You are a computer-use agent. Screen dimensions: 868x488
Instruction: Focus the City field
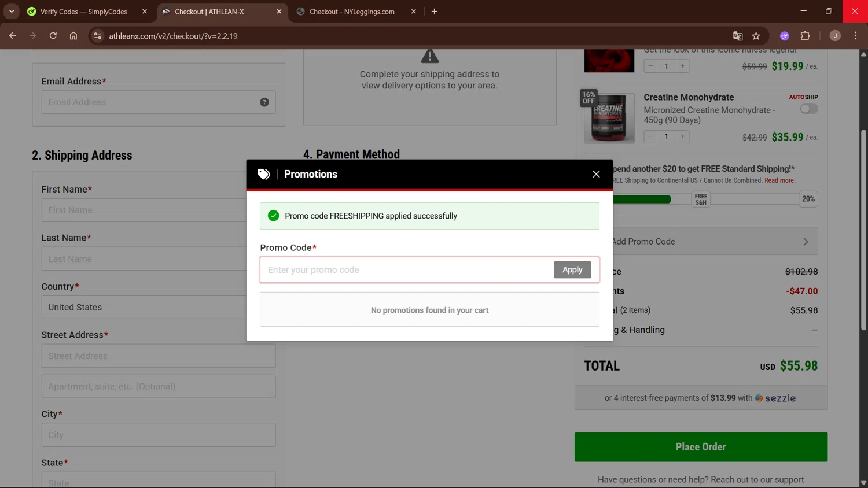point(159,435)
